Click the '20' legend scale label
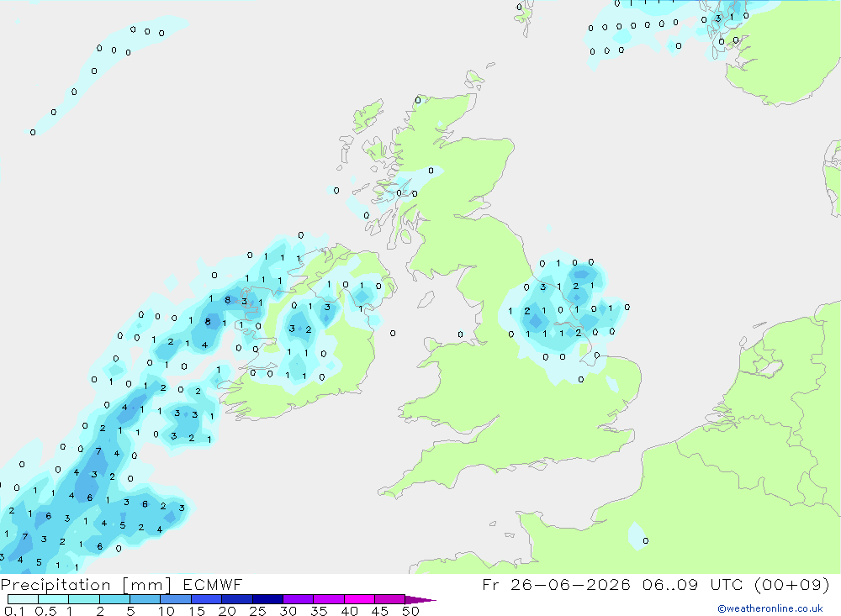841x616 pixels. pyautogui.click(x=227, y=611)
